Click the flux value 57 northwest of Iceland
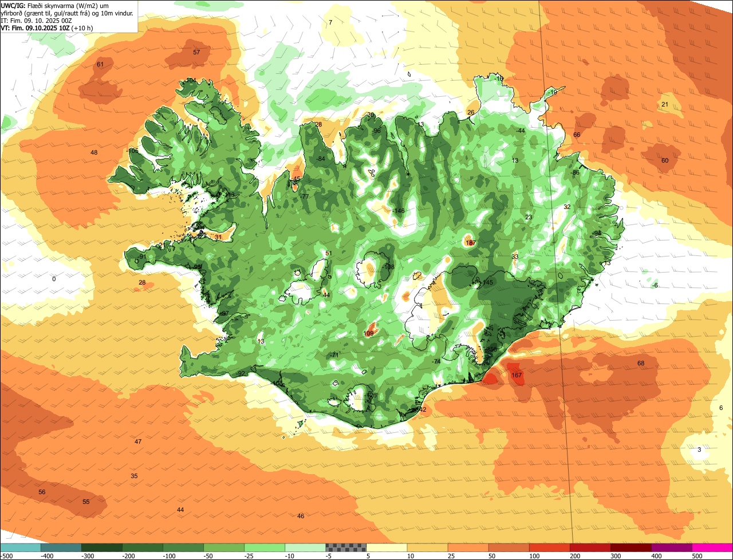The image size is (733, 560). click(x=196, y=52)
